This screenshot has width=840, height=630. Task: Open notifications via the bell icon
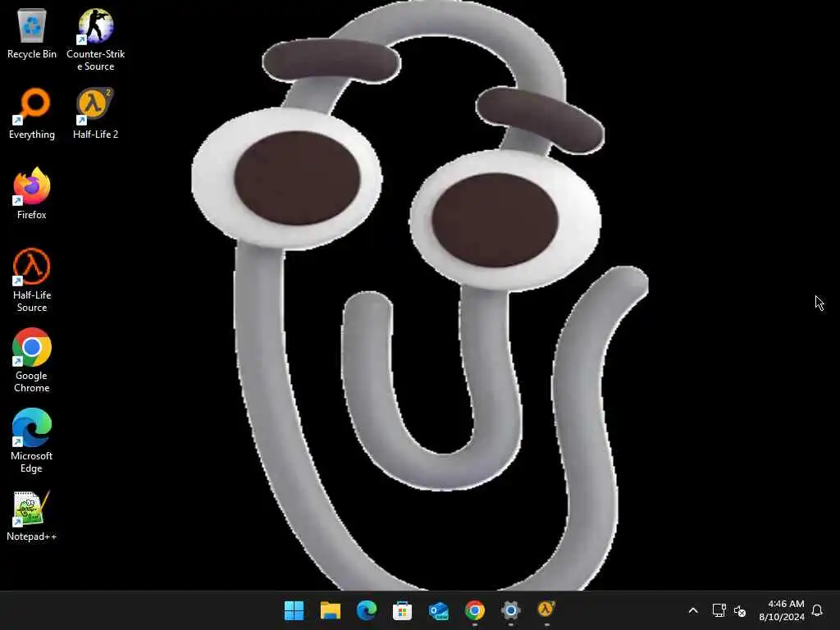(817, 610)
